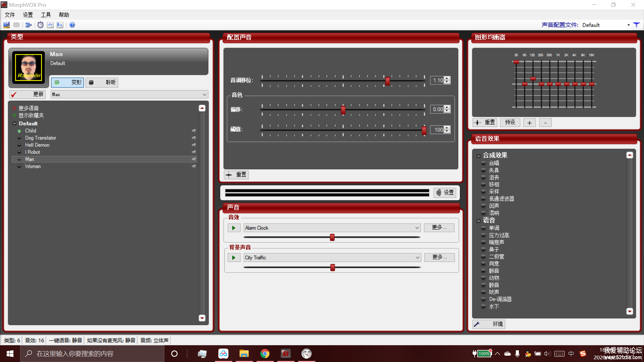The image size is (644, 362).
Task: Collapse the Default voice group
Action: [x=14, y=124]
